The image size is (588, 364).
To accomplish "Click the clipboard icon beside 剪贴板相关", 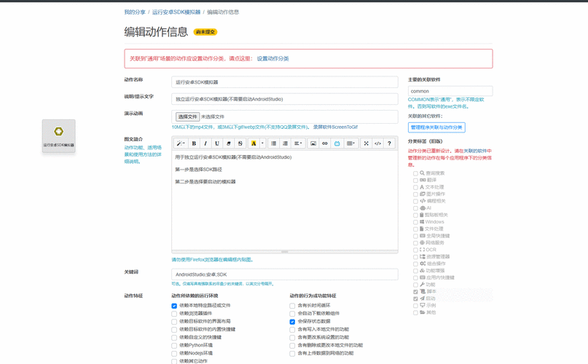I will tap(422, 215).
